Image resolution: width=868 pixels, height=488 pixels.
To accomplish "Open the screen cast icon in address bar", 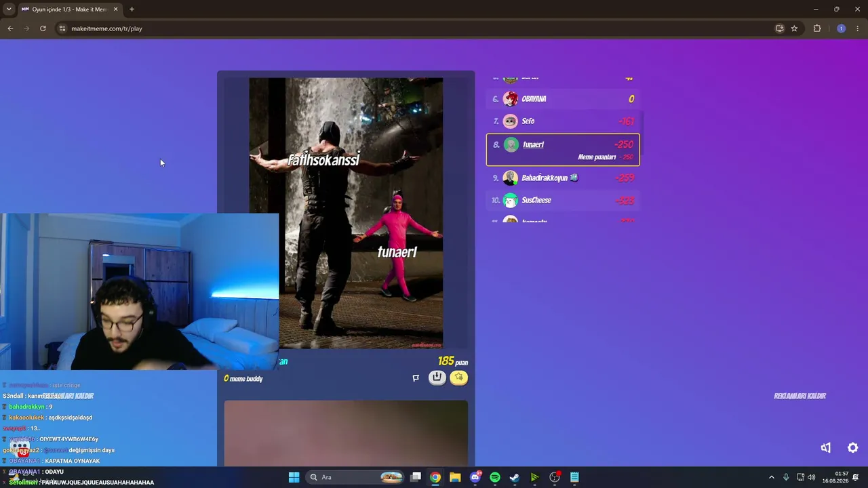I will click(x=779, y=28).
